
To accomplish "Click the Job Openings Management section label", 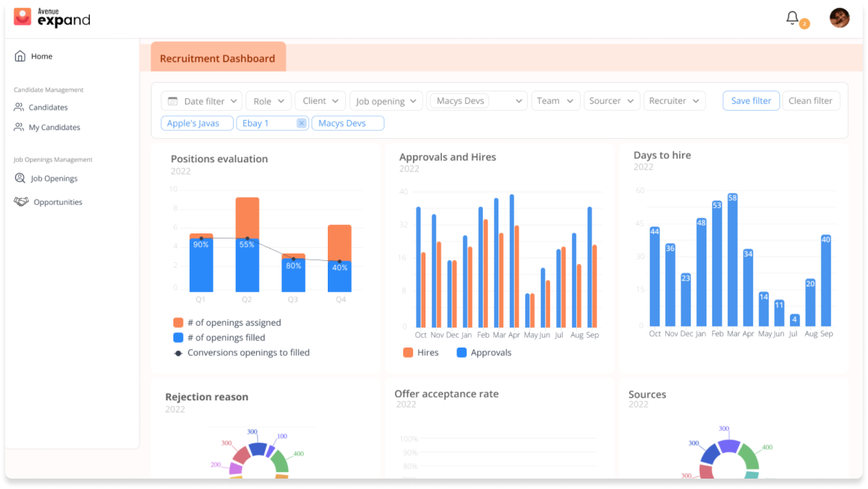I will pyautogui.click(x=53, y=160).
